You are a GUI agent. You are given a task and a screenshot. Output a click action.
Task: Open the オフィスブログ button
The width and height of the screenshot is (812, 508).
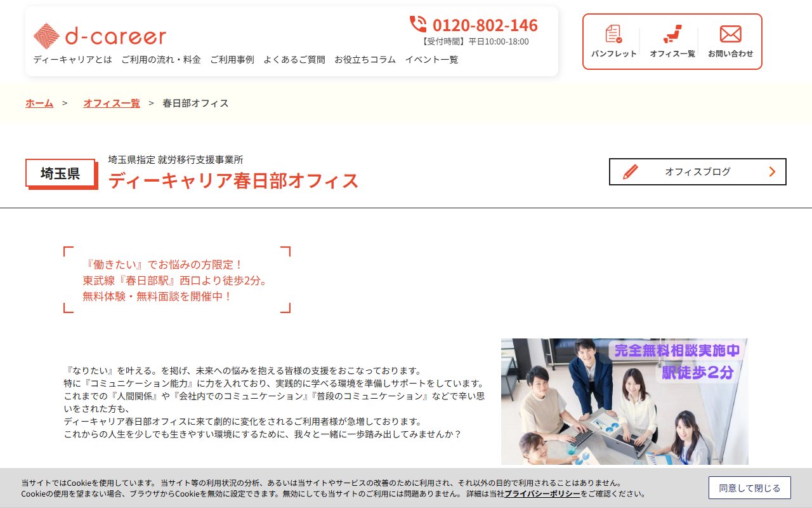point(698,171)
